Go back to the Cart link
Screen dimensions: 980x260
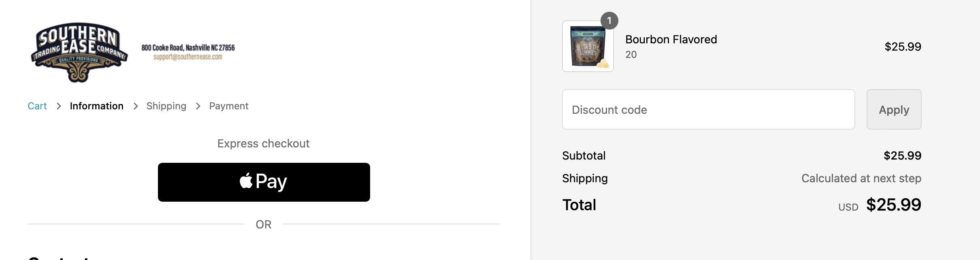tap(37, 106)
